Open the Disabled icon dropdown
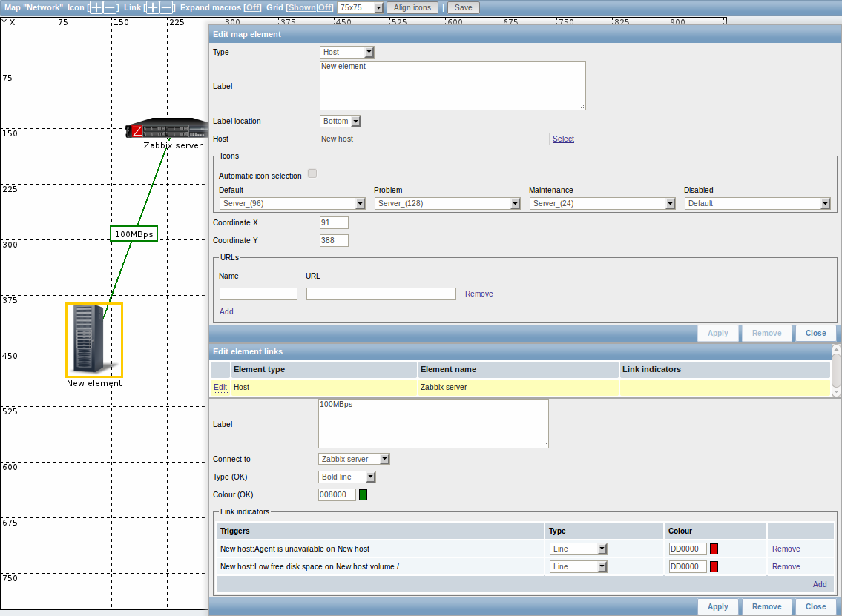The height and width of the screenshot is (616, 842). coord(757,203)
